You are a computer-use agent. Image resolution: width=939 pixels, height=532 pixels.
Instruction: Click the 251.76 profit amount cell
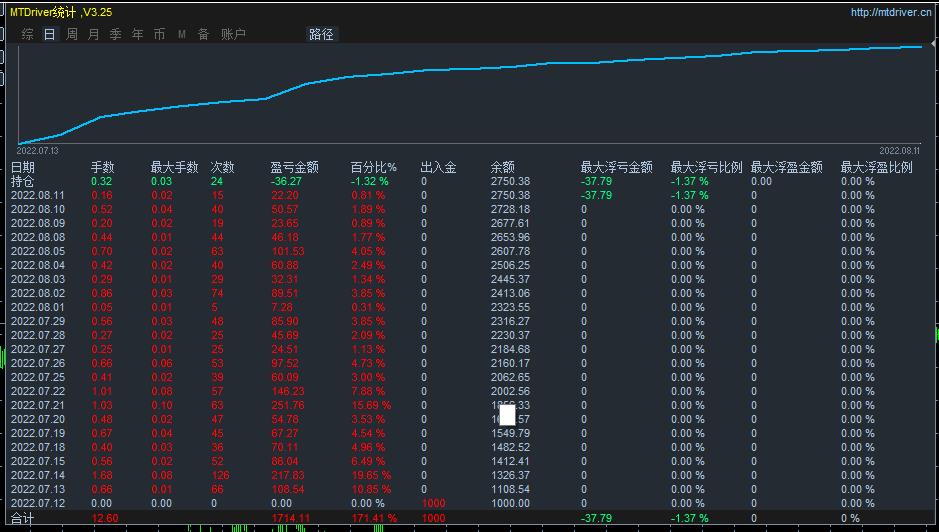coord(287,405)
